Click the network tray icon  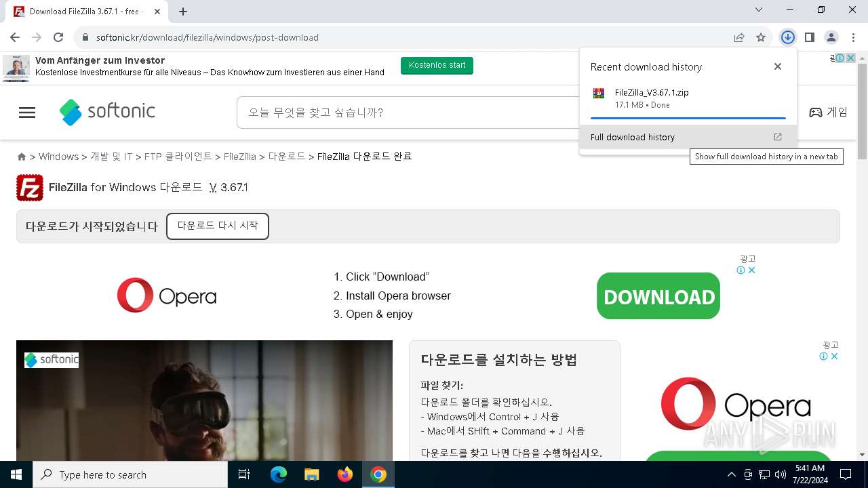coord(764,474)
